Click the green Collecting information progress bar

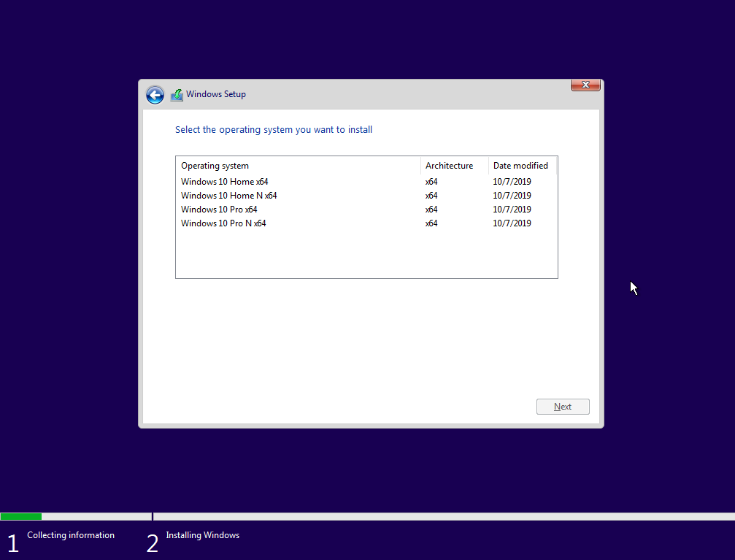click(21, 516)
